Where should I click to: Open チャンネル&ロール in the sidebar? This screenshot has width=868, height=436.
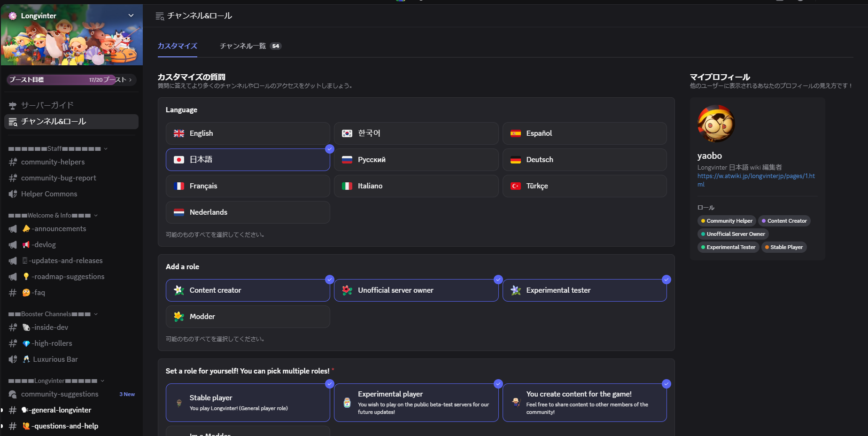pyautogui.click(x=71, y=122)
